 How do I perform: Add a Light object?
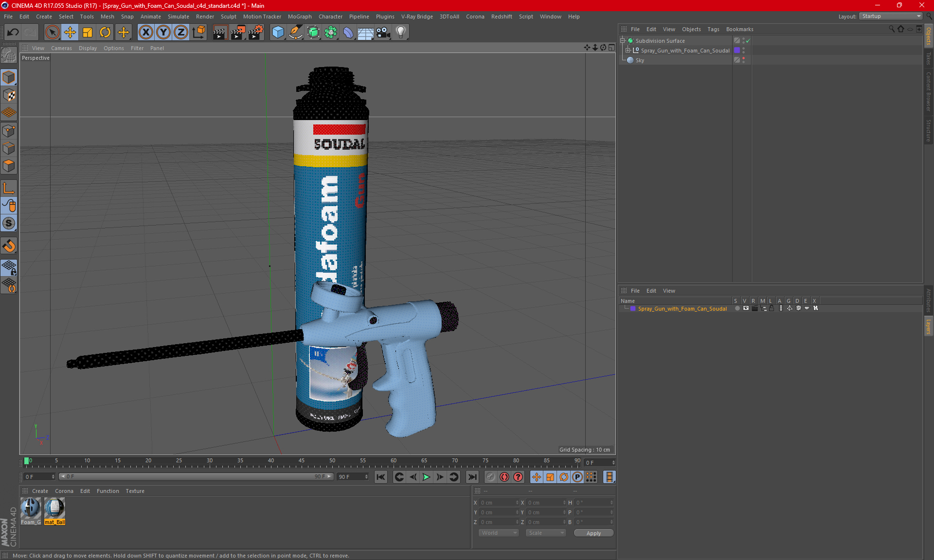coord(400,33)
